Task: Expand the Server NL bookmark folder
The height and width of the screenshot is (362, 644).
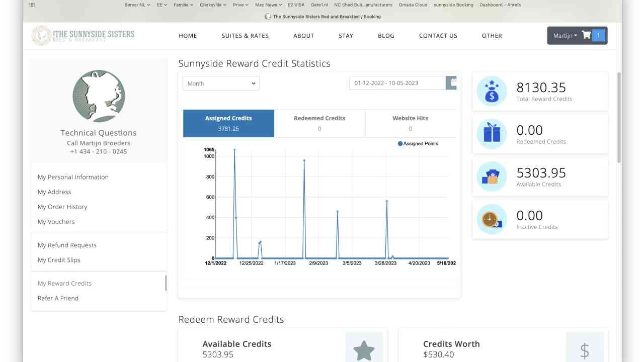Action: 137,5
